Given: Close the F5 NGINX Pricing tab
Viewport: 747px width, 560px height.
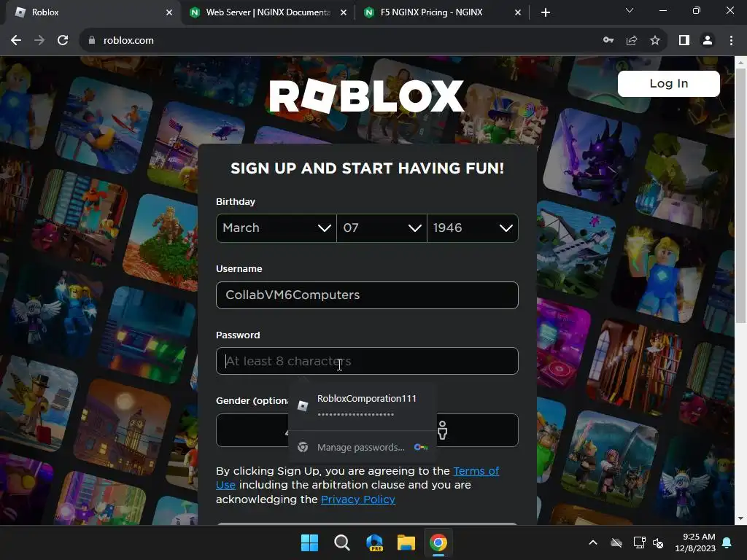Looking at the screenshot, I should point(518,12).
